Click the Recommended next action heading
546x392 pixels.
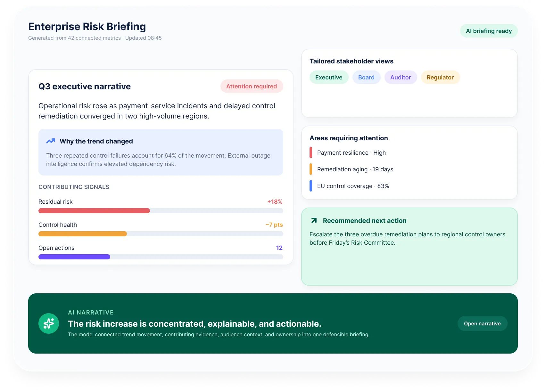[x=365, y=221]
